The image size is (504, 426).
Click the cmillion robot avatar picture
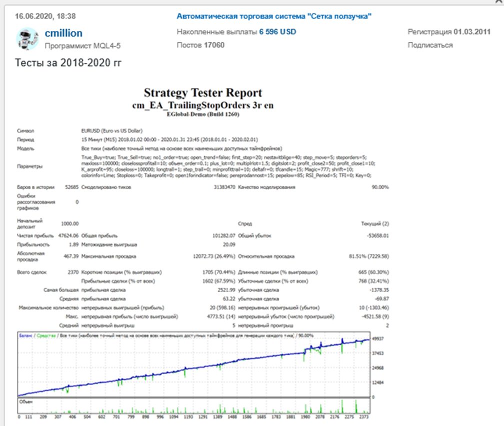[x=27, y=39]
